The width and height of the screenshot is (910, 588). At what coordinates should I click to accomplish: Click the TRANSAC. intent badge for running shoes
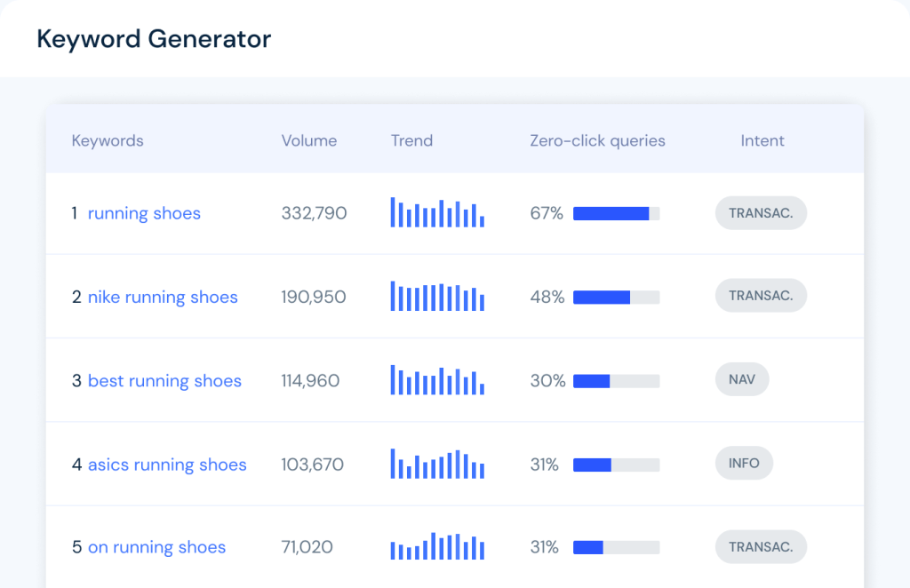761,213
